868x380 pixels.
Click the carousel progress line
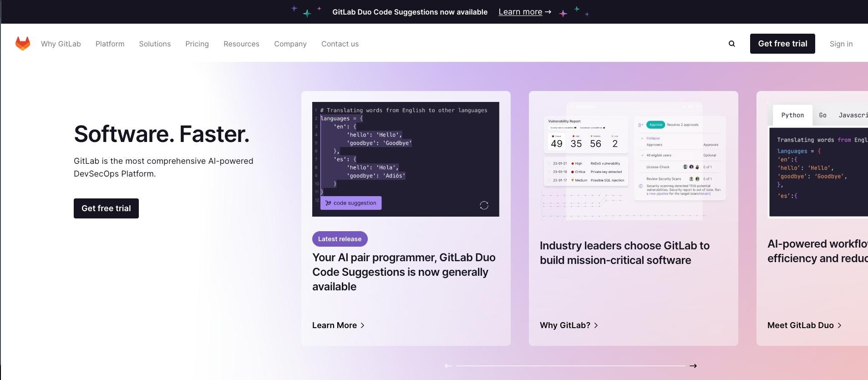571,366
